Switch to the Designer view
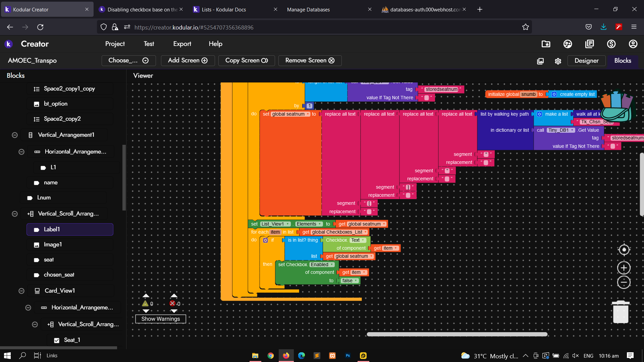The width and height of the screenshot is (644, 362). coord(586,61)
